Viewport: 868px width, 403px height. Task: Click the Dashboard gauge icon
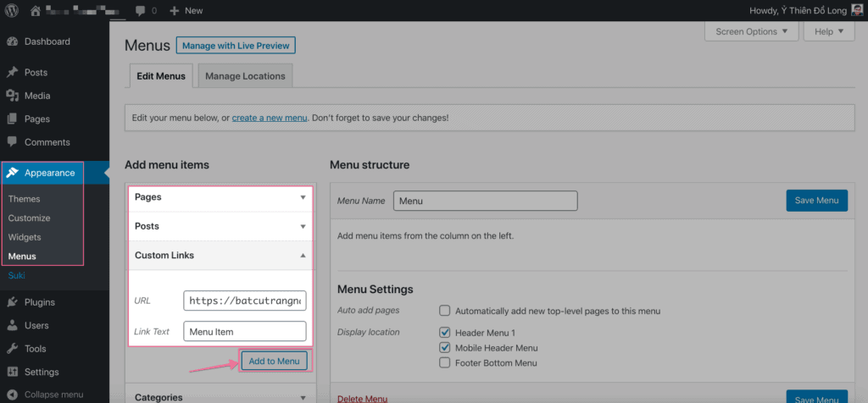(13, 41)
